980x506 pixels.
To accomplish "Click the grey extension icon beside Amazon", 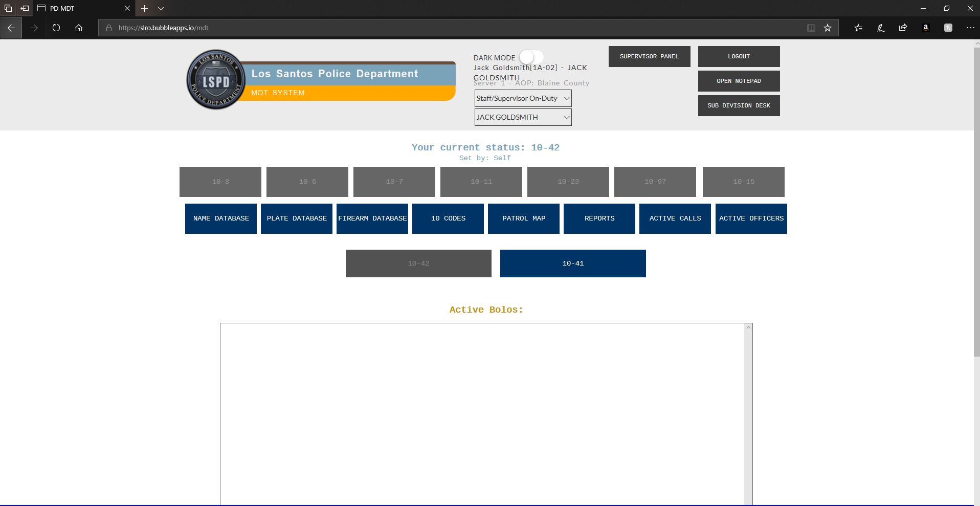I will [948, 28].
